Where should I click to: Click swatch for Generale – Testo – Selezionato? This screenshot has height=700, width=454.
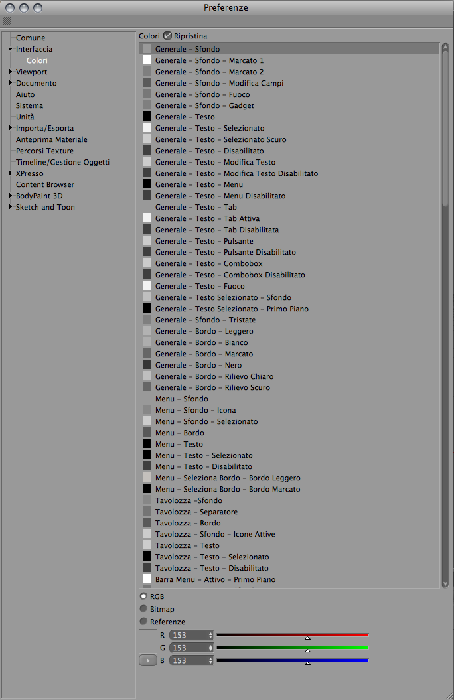tap(147, 128)
